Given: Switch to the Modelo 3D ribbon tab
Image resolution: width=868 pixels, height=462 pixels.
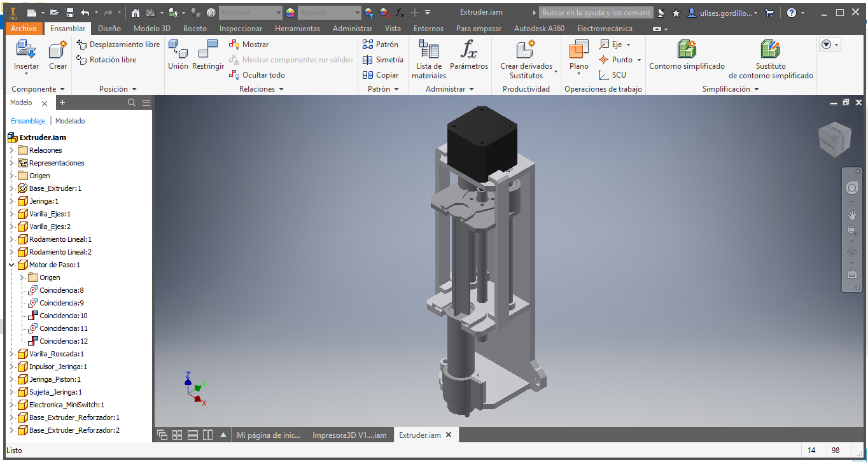Looking at the screenshot, I should pos(152,29).
